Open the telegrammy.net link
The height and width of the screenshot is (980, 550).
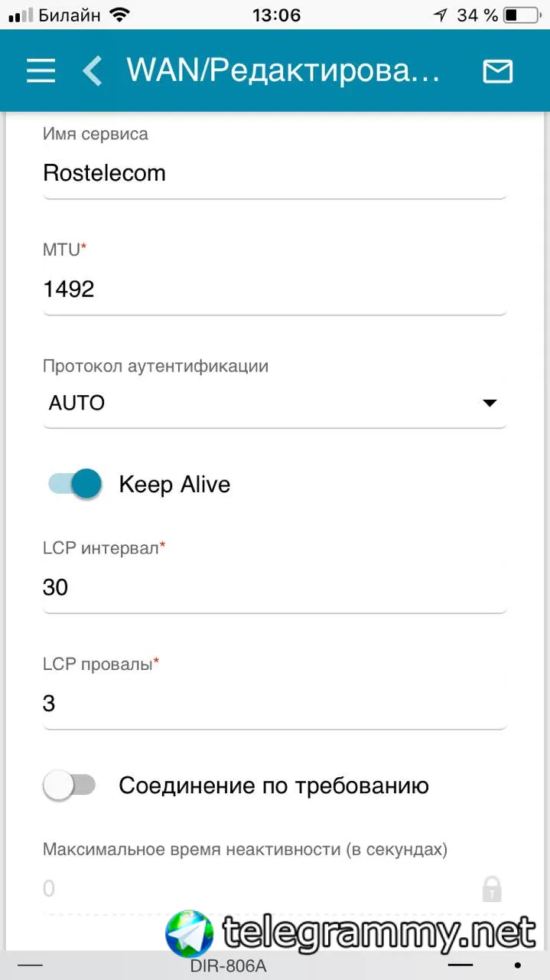tap(379, 933)
